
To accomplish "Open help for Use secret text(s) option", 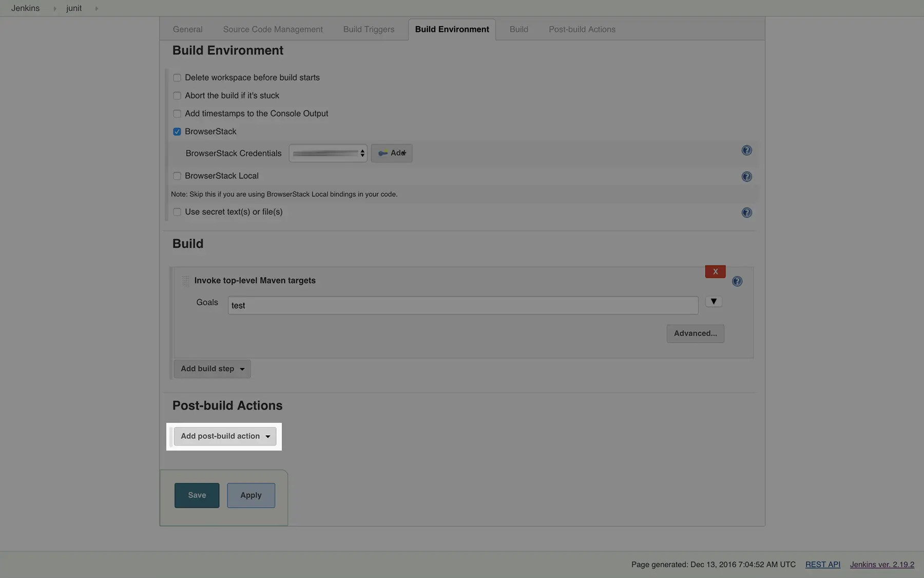I will pos(746,213).
